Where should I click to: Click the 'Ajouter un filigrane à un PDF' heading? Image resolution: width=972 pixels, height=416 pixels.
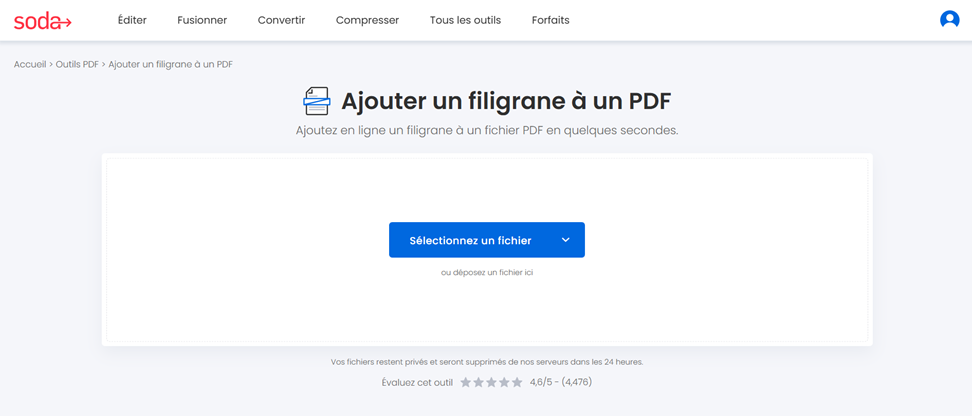pos(506,102)
